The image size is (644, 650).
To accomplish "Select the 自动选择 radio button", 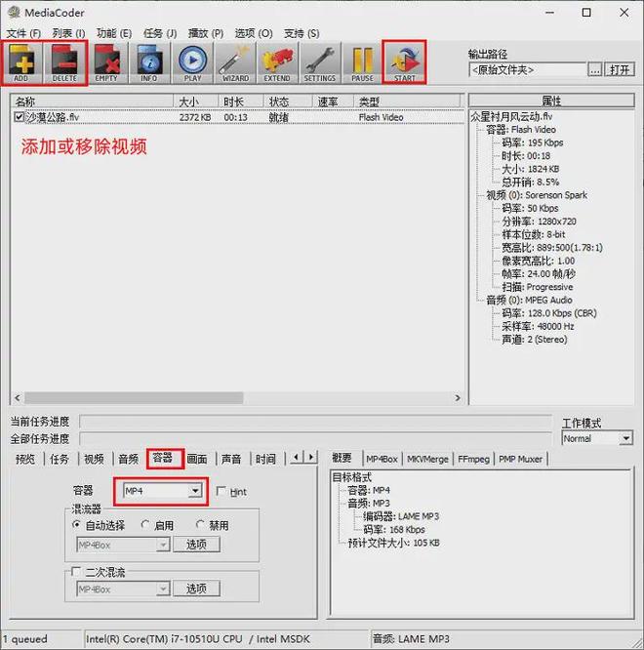I will pos(76,525).
